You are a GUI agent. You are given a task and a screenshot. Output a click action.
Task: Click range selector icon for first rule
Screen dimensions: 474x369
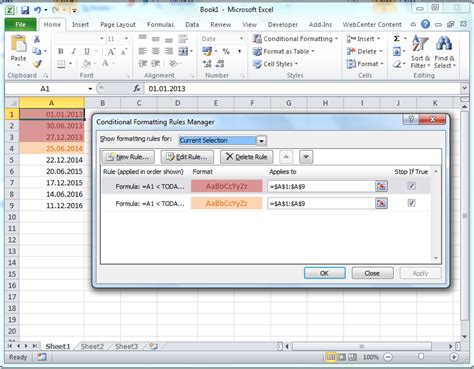coord(381,186)
